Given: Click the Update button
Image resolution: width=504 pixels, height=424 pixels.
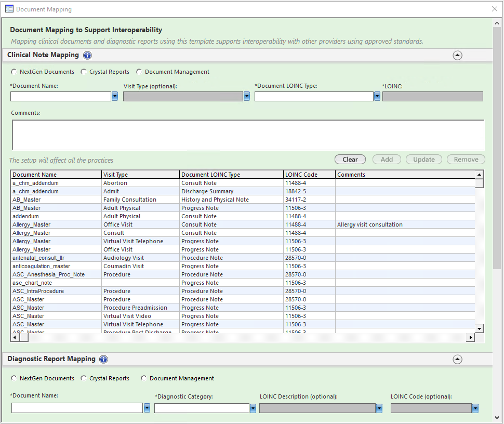Looking at the screenshot, I should point(424,160).
